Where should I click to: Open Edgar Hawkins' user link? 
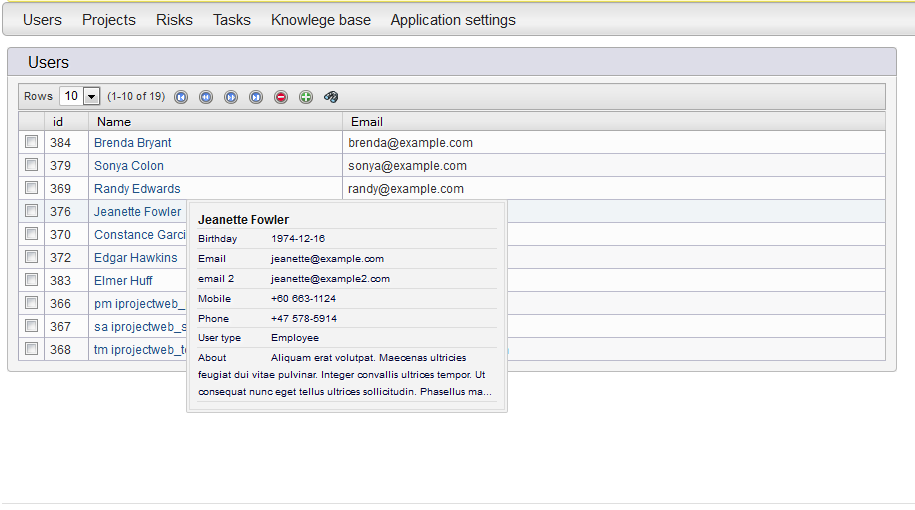[135, 258]
